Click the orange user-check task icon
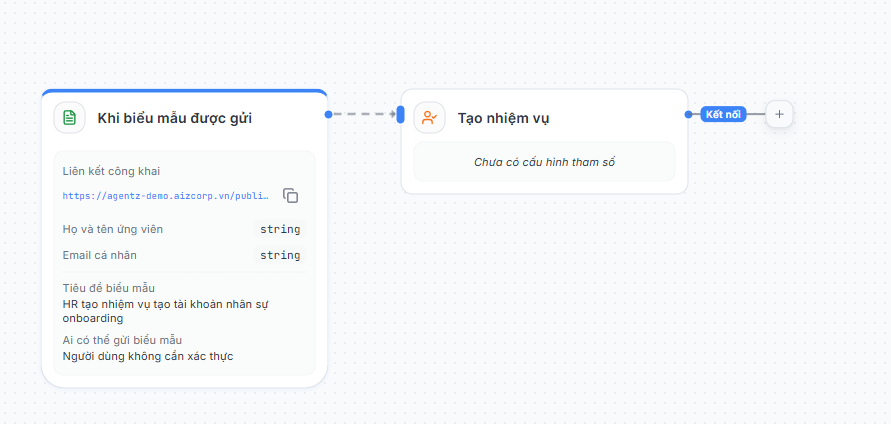Screen dimensions: 891x424 pos(430,118)
